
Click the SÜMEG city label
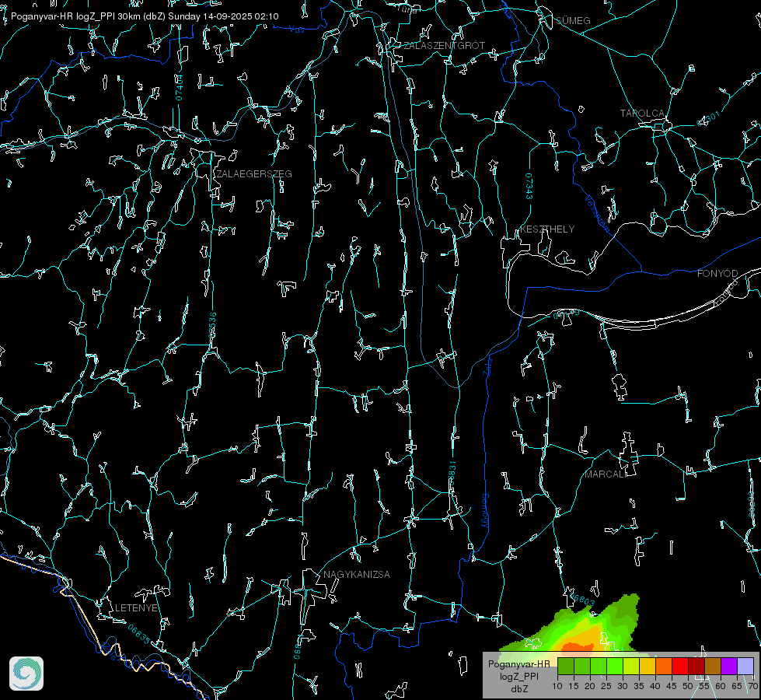click(573, 20)
